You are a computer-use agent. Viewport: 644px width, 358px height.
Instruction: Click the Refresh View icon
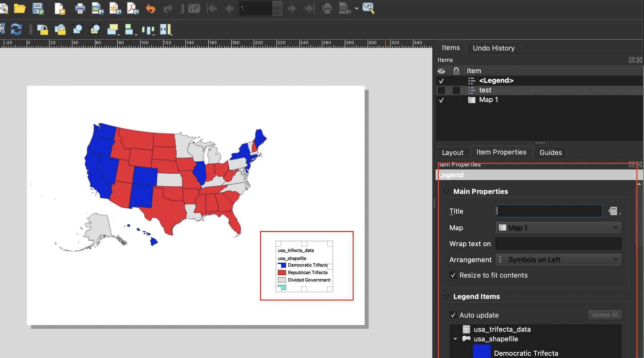click(x=16, y=29)
